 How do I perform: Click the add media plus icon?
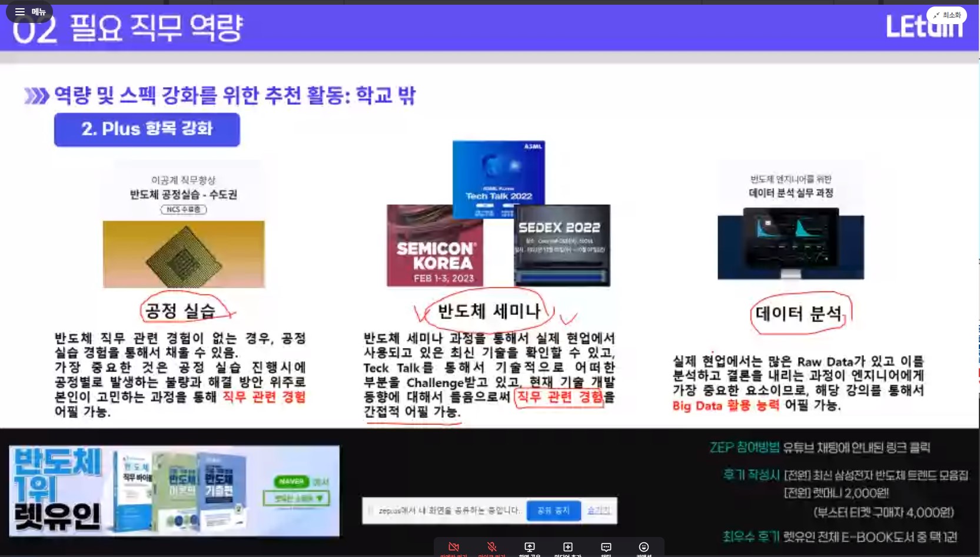[567, 548]
